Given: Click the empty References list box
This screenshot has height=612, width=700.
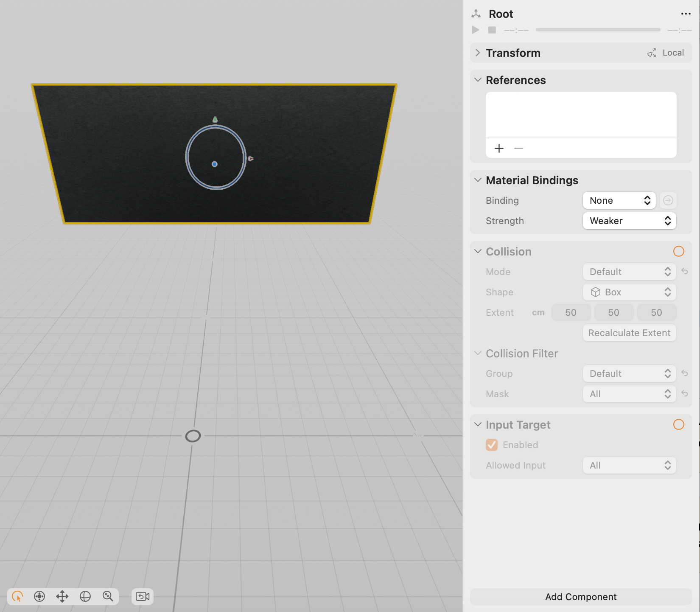Looking at the screenshot, I should pyautogui.click(x=581, y=115).
